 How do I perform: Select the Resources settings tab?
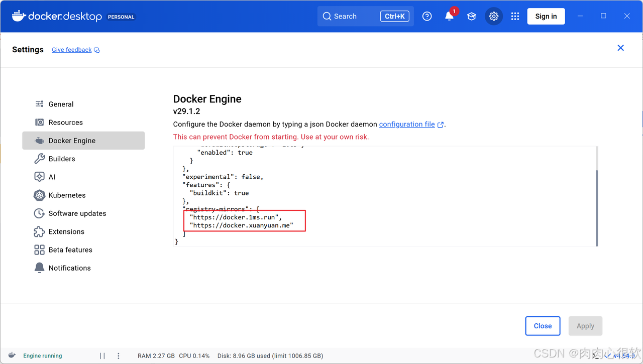(83, 123)
